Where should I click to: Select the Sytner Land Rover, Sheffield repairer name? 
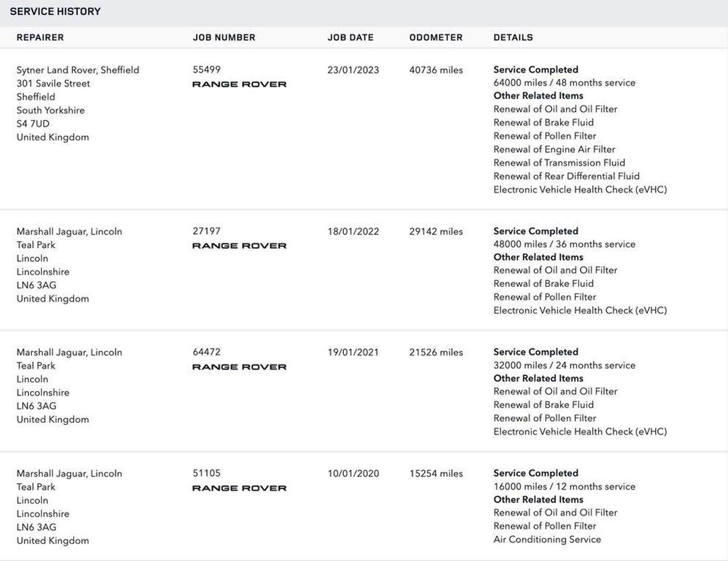(78, 70)
